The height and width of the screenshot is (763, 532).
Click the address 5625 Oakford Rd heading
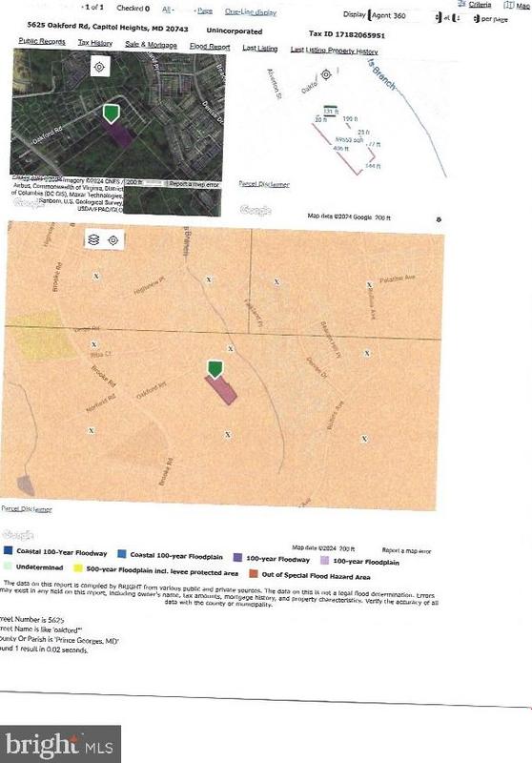click(x=108, y=26)
